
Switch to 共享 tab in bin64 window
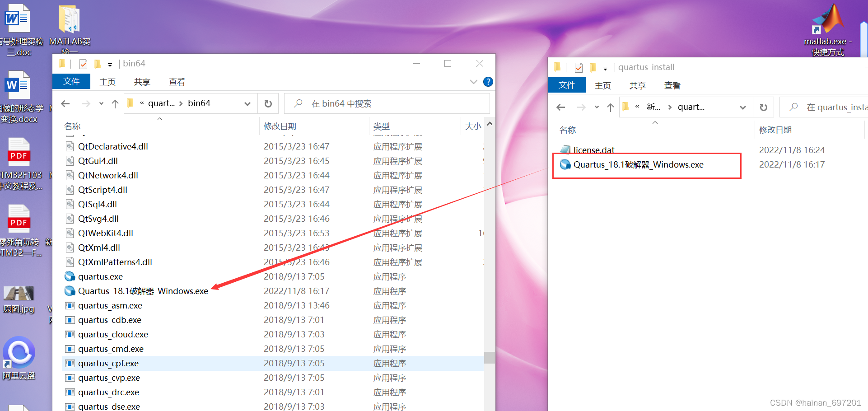[x=142, y=82]
